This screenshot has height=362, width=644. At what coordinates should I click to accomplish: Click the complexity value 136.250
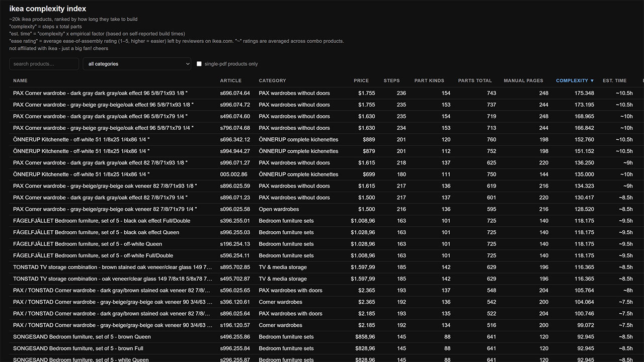click(584, 162)
